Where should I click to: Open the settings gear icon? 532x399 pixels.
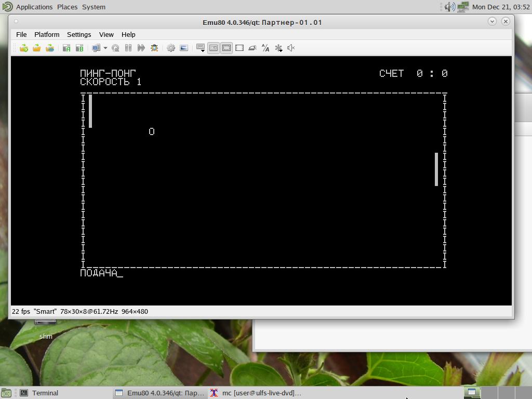tap(171, 48)
